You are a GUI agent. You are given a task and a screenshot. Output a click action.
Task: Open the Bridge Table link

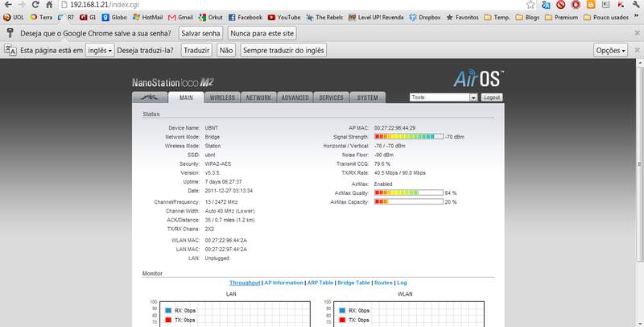[x=353, y=283]
